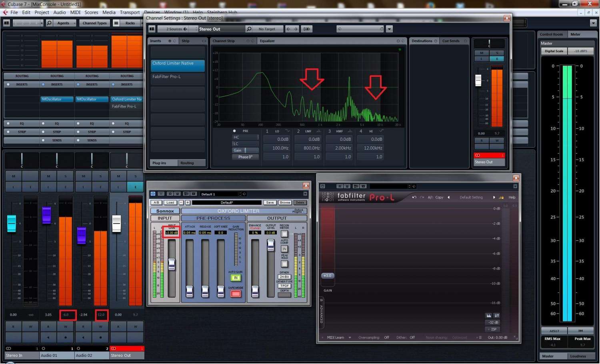Mute the Audio 01 channel
600x364 pixels.
pyautogui.click(x=48, y=176)
